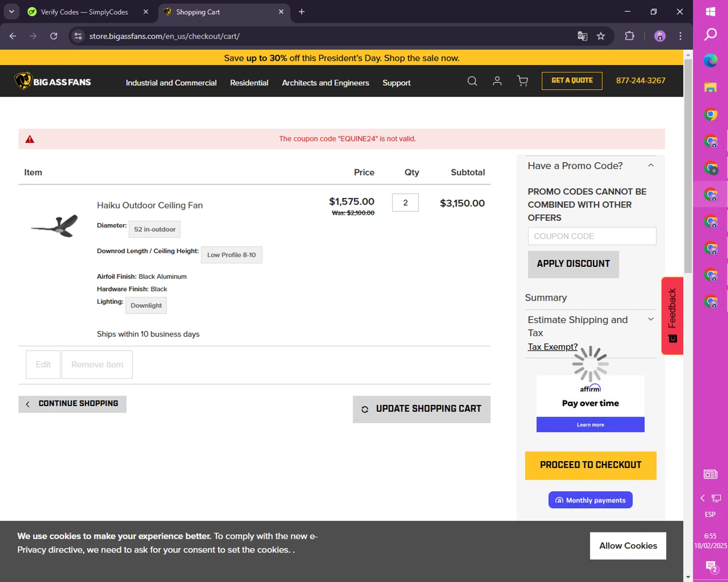
Task: Open new browser tab with plus
Action: pos(301,12)
